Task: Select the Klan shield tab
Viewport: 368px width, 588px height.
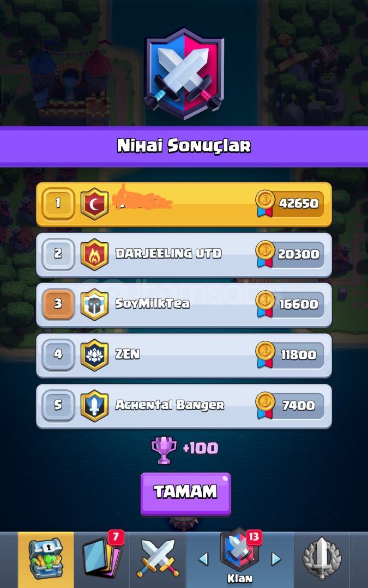Action: 239,556
